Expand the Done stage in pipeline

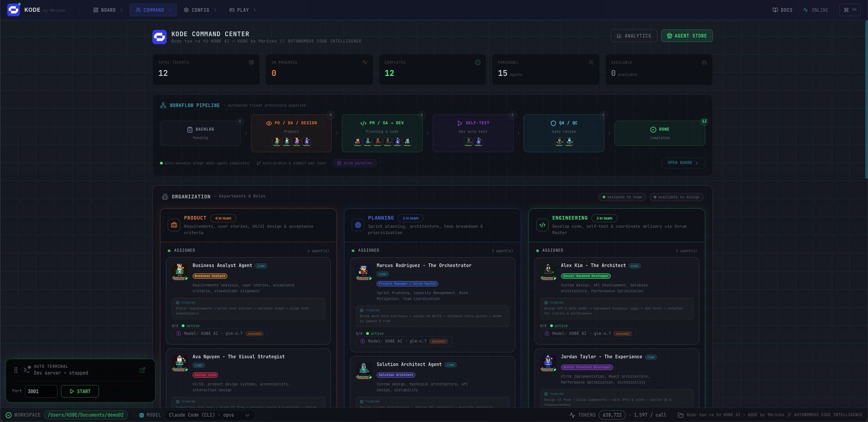click(x=659, y=133)
